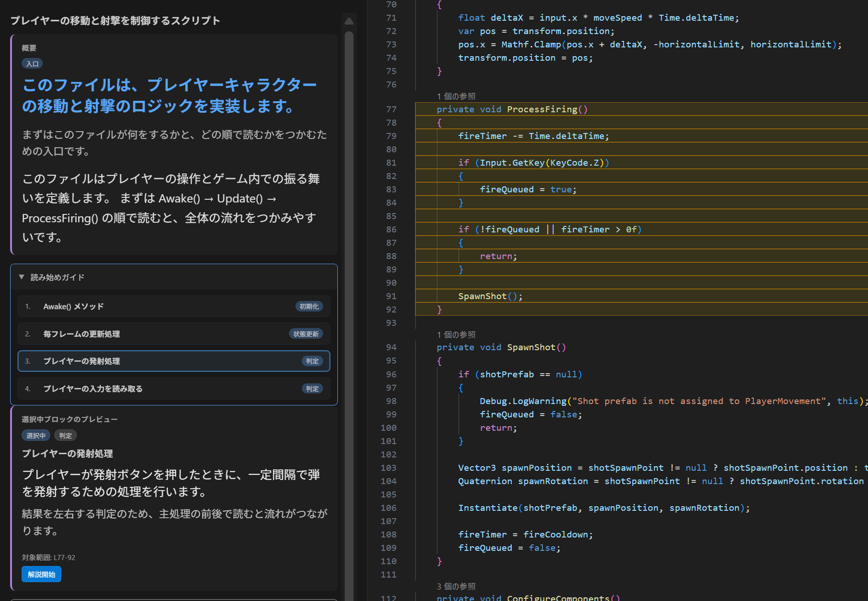Click the 判定 badge beside 選択中
This screenshot has height=601, width=868.
coord(65,435)
